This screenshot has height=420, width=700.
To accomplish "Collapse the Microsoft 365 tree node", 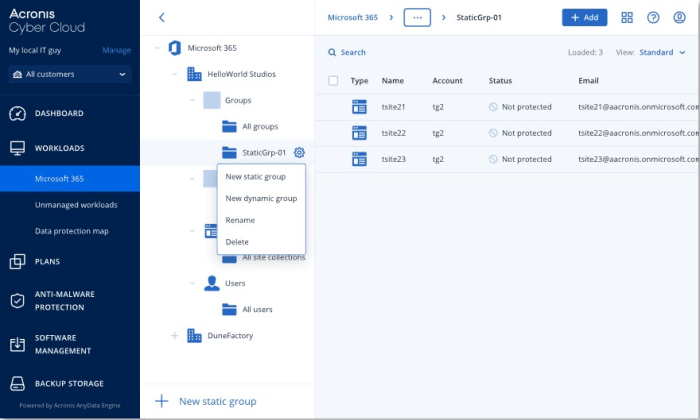I will [157, 48].
